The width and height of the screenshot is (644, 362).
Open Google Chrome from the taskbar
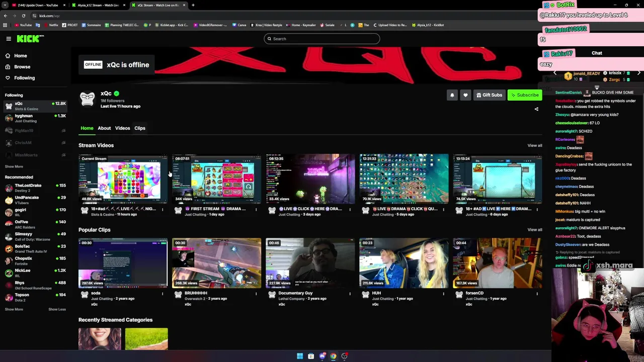point(333,356)
